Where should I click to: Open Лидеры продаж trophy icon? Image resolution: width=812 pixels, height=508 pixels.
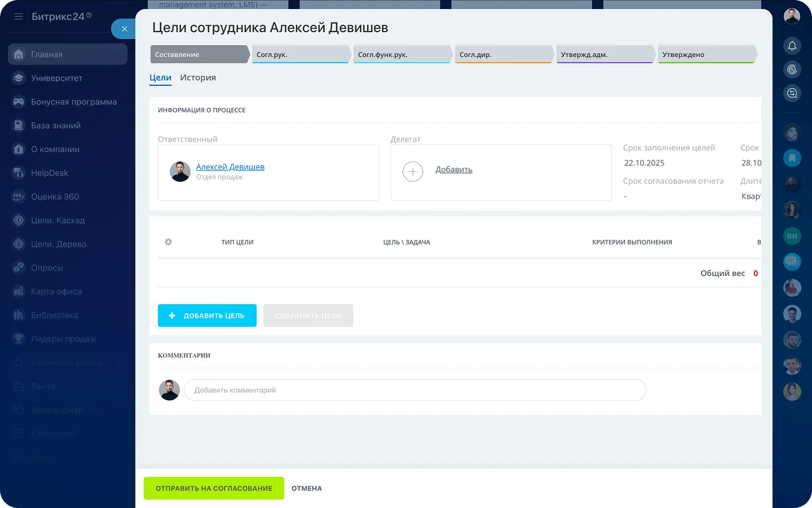(19, 339)
